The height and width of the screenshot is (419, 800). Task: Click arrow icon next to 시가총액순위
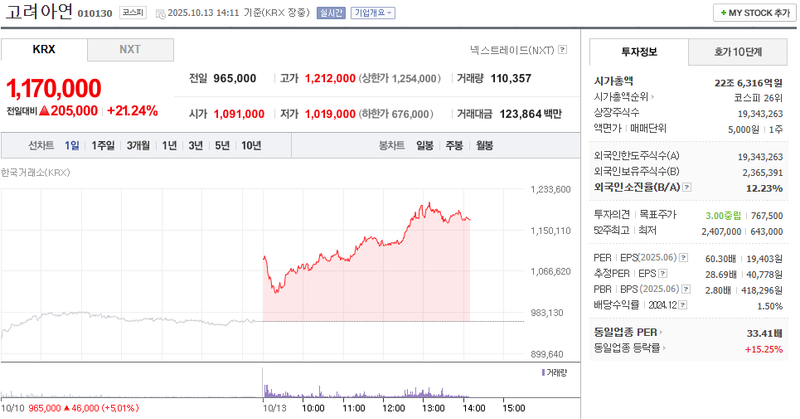pos(653,97)
